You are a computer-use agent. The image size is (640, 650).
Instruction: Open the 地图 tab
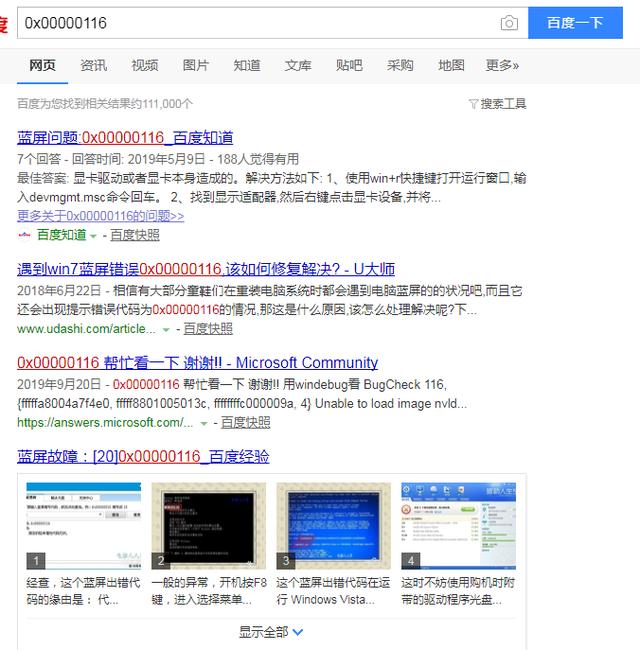pyautogui.click(x=451, y=65)
